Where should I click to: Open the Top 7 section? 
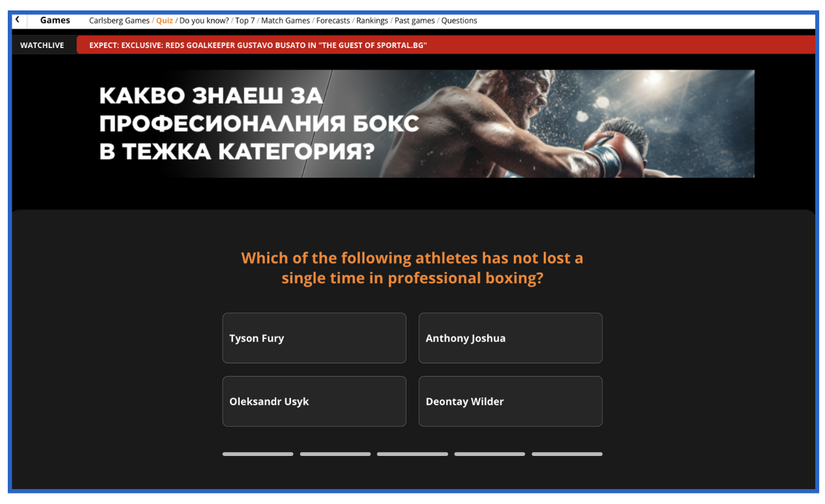245,21
